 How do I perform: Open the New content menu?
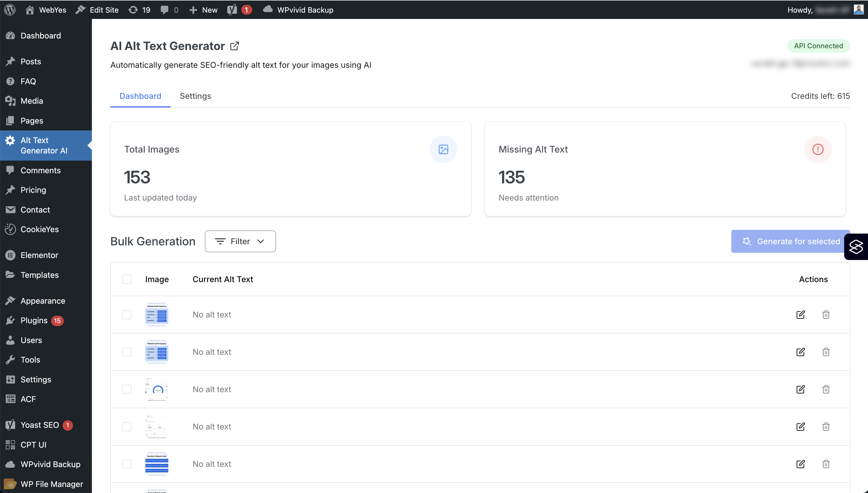(203, 10)
